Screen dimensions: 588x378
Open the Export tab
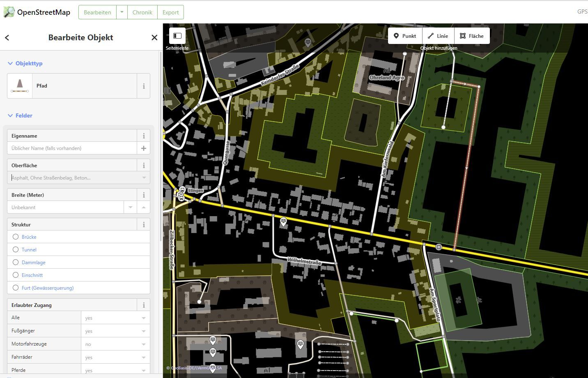(170, 12)
